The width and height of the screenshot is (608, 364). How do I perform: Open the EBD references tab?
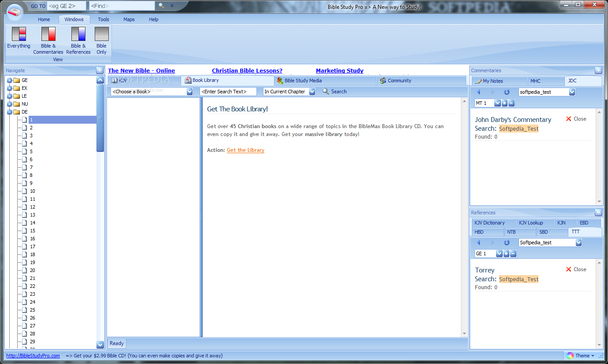(x=588, y=223)
